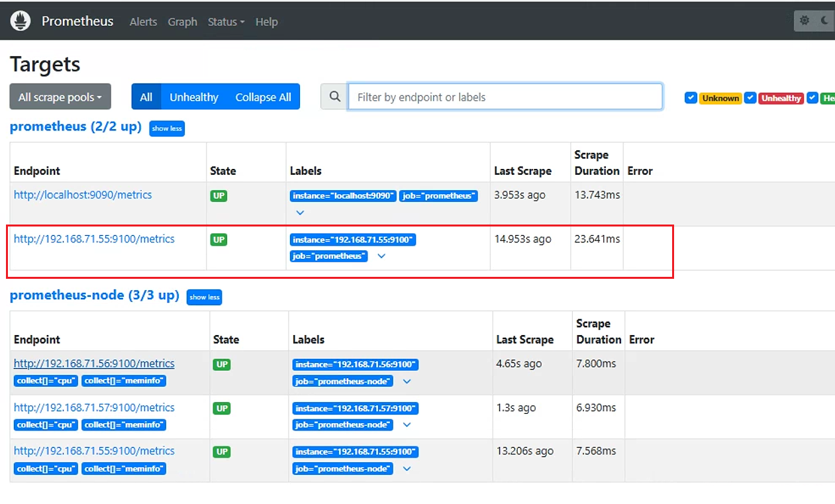Click the 23.641ms scrape duration value

[597, 239]
